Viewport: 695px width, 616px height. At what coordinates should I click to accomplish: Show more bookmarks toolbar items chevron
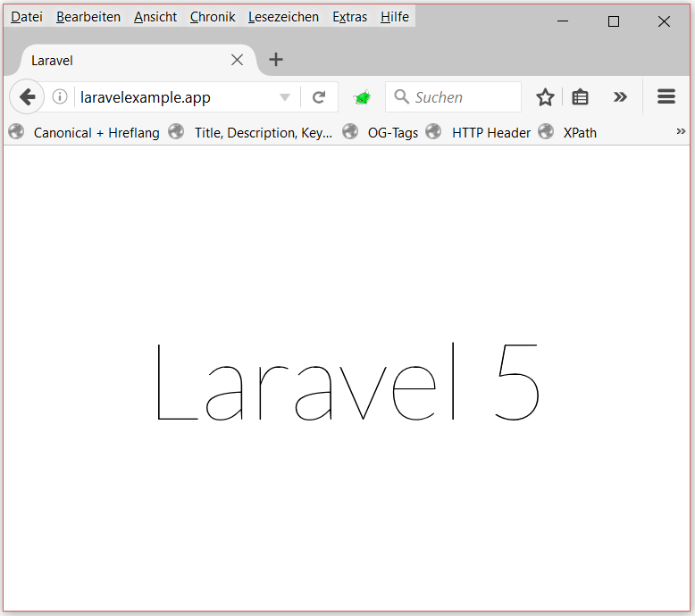pyautogui.click(x=681, y=131)
